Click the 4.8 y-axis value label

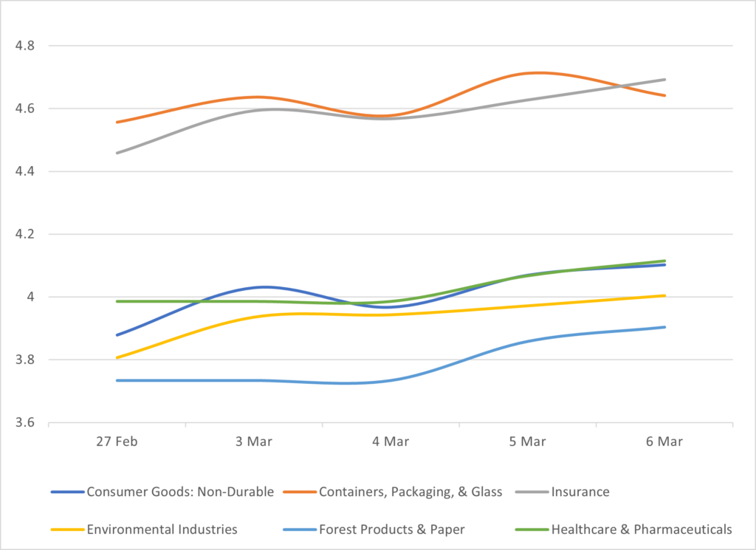tap(26, 46)
